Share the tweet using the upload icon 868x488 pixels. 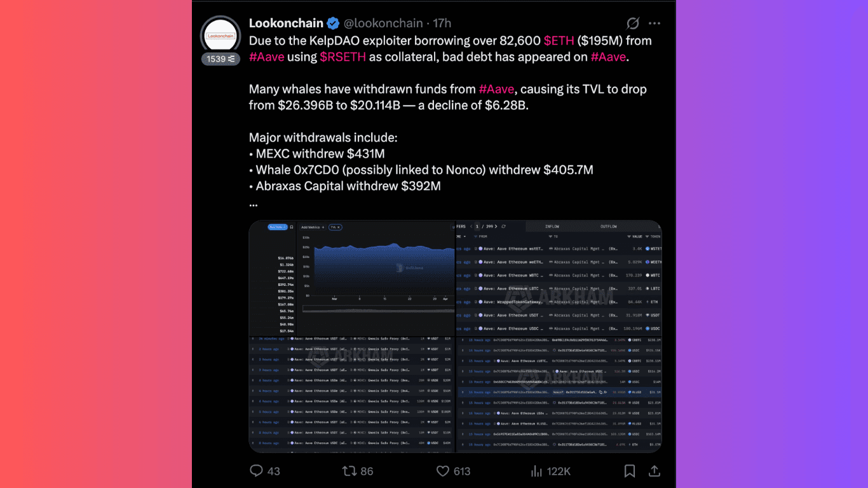point(654,471)
